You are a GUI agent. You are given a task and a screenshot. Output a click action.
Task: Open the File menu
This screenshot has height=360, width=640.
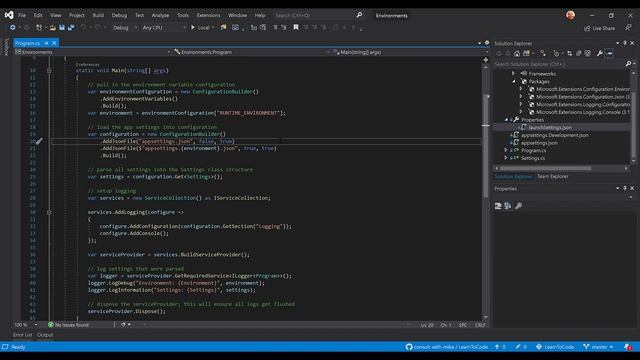(x=22, y=15)
